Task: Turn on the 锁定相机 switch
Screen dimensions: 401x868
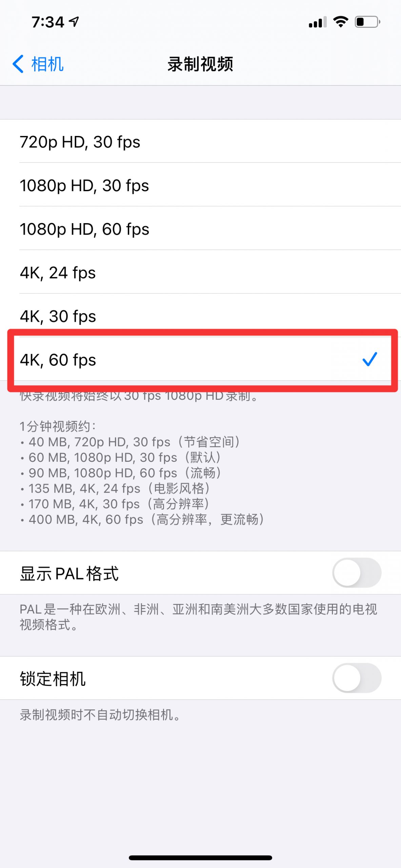Action: point(357,678)
